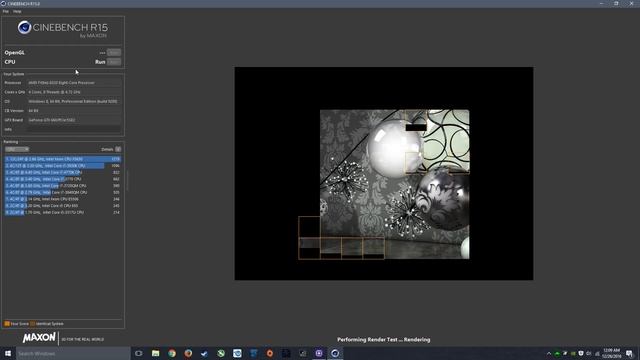Open the Help menu
640x360 pixels.
pyautogui.click(x=17, y=11)
